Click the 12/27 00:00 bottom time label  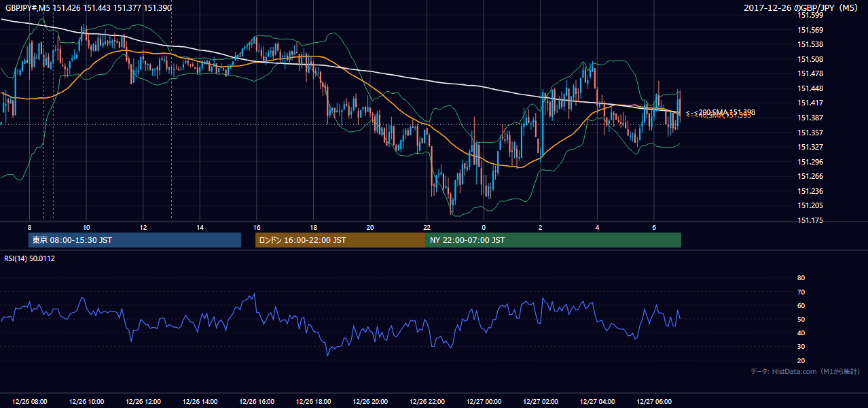[x=484, y=402]
